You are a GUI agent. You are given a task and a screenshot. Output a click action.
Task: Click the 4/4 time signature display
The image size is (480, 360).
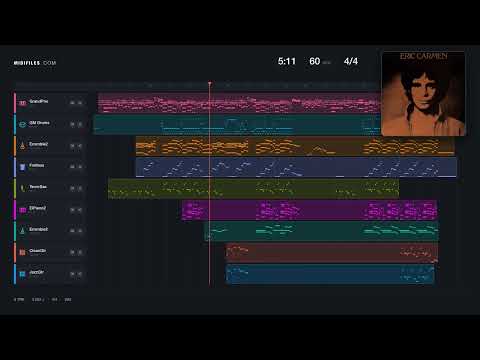click(x=351, y=61)
